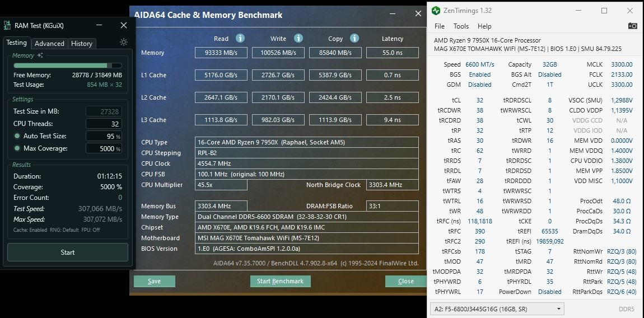Switch to the Testing tab in RAM Test

coord(16,43)
